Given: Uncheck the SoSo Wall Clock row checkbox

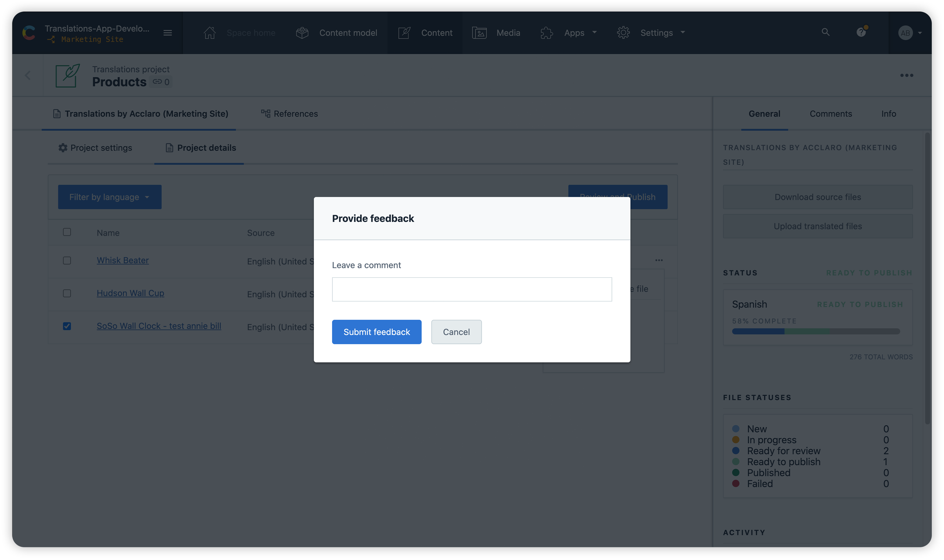Looking at the screenshot, I should click(67, 326).
